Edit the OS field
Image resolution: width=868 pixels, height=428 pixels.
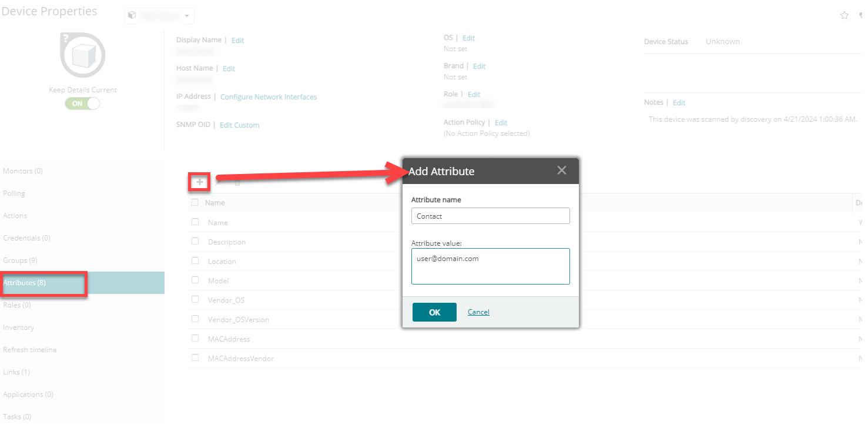468,38
